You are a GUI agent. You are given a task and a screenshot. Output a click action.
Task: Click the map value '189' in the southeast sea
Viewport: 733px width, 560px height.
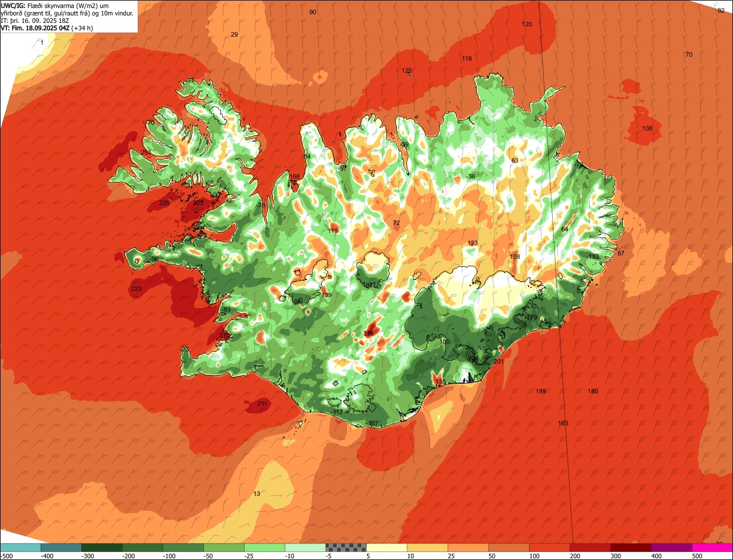(541, 391)
